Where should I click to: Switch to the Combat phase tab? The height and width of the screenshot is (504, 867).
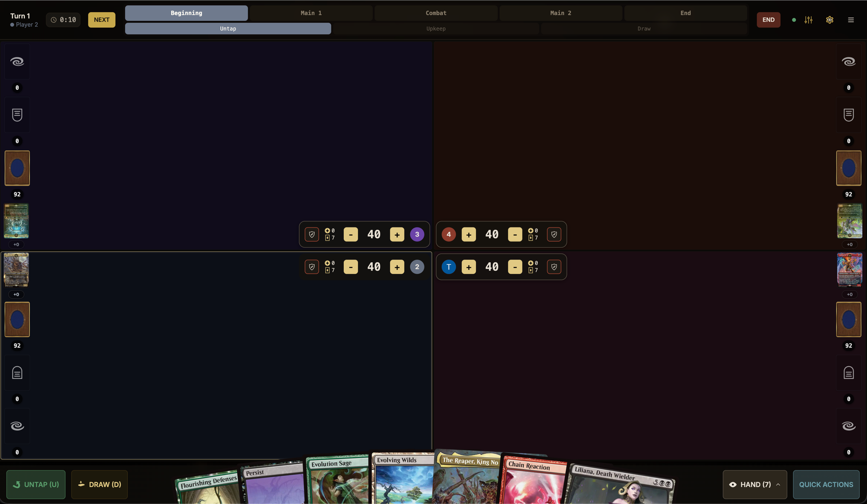(x=436, y=13)
